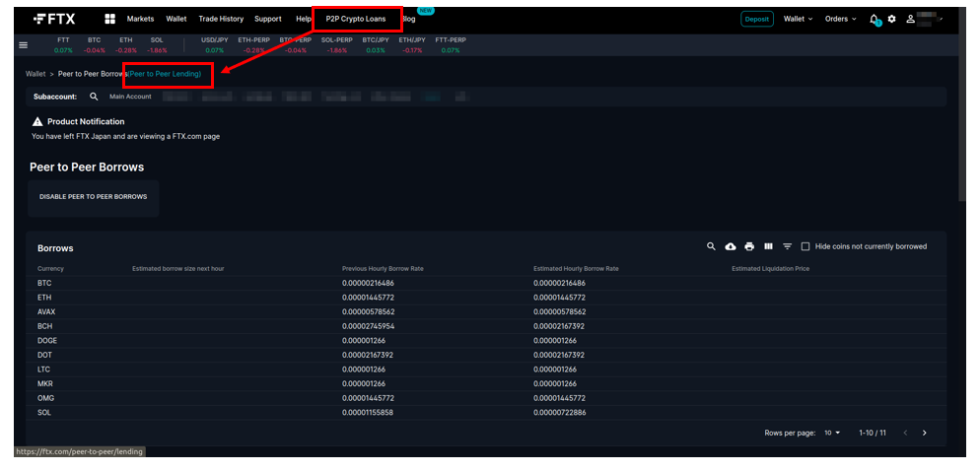Open the Peer to Peer Lending link

(165, 74)
